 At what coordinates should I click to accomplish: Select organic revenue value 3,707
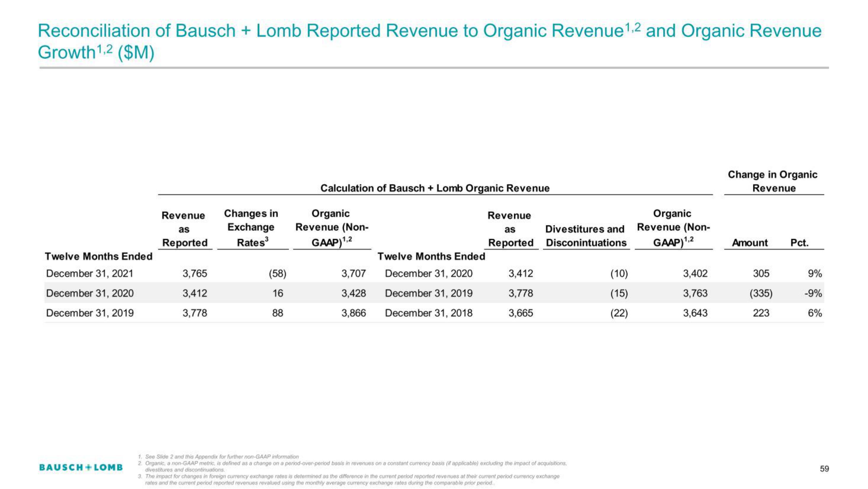coord(354,273)
